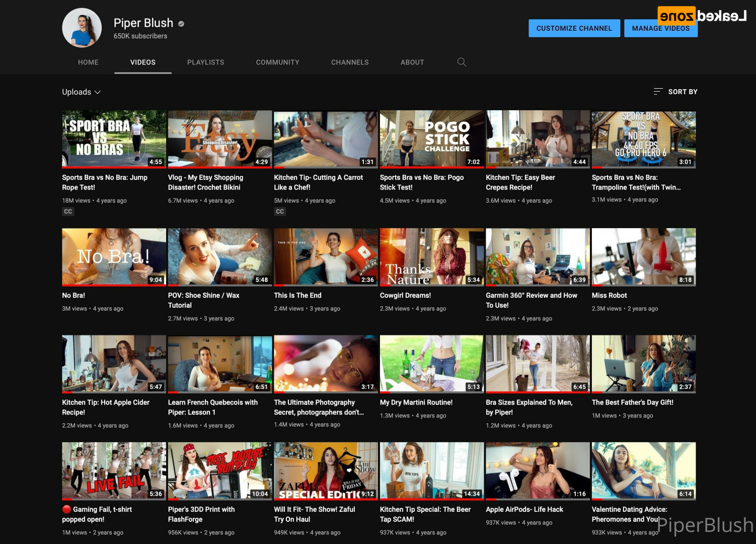Click the Sort By lines icon
The image size is (756, 544).
[x=658, y=91]
